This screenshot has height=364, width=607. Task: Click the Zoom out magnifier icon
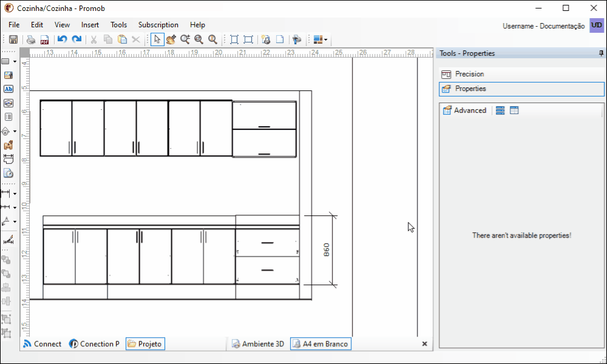pyautogui.click(x=198, y=39)
